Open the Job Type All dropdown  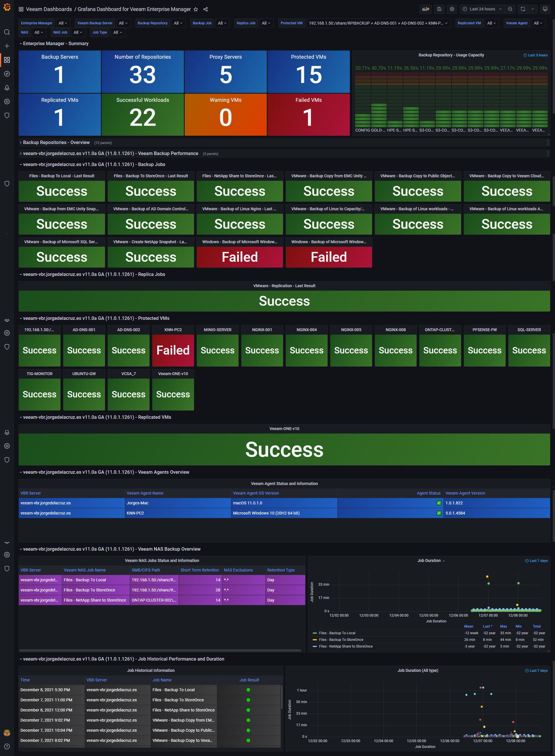[x=118, y=32]
